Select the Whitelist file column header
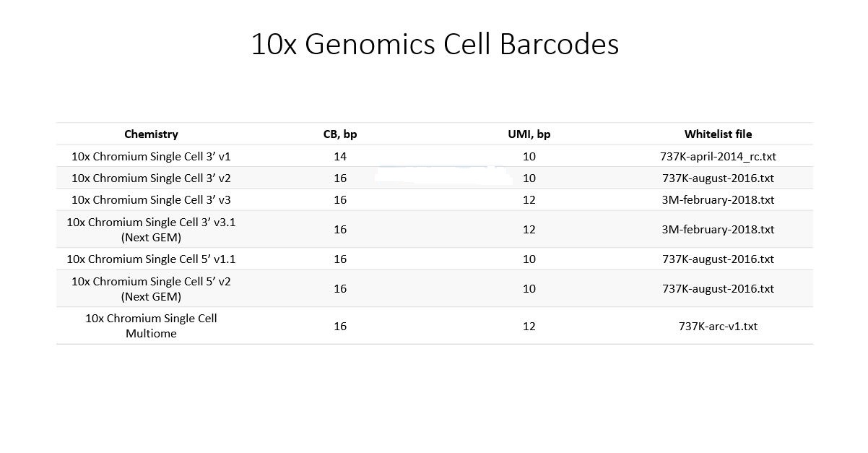 (718, 134)
